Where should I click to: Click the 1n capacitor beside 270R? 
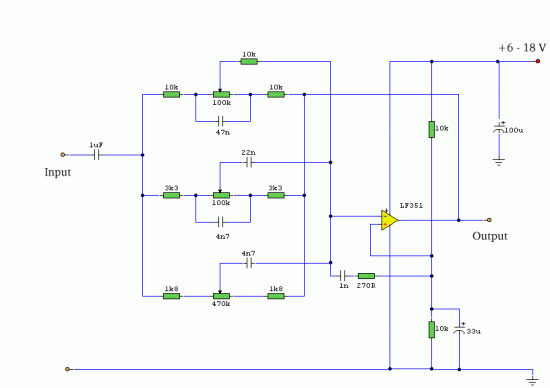343,276
